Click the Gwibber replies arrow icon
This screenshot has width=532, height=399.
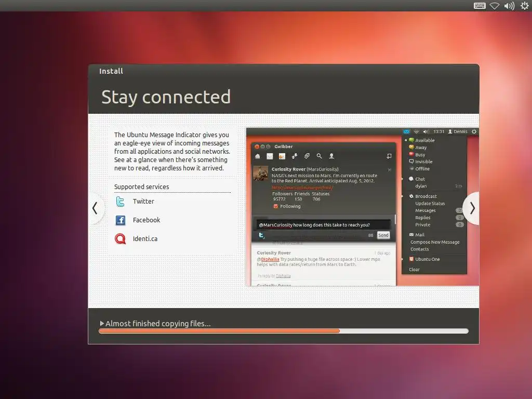tap(295, 156)
